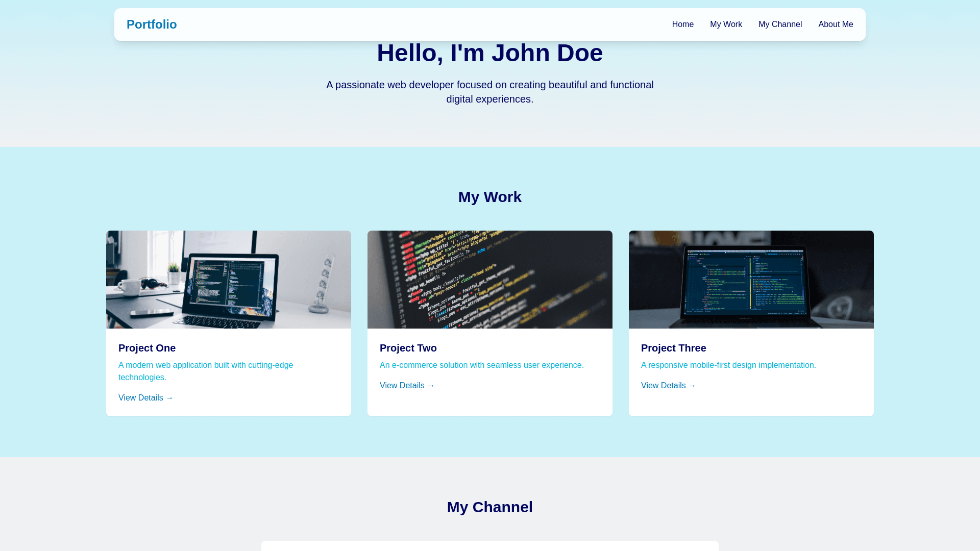Select My Channel in navigation
Image resolution: width=980 pixels, height=551 pixels.
[x=779, y=24]
